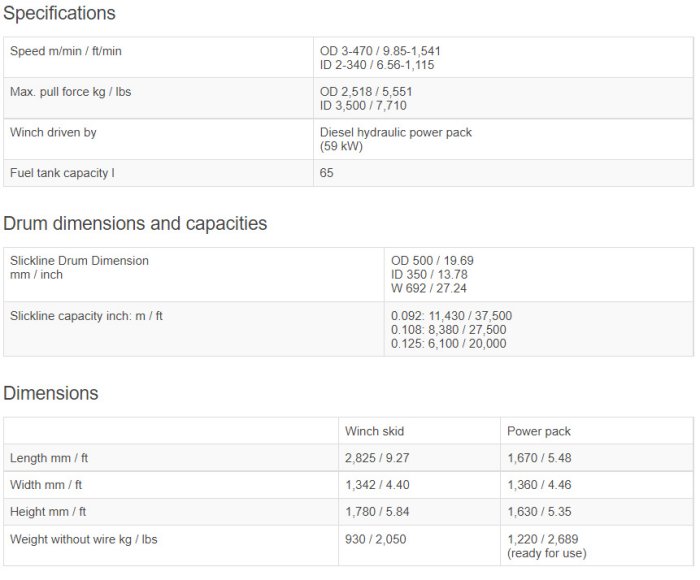Click the Diesel hydraulic power pack cell
The width and height of the screenshot is (700, 580).
395,132
